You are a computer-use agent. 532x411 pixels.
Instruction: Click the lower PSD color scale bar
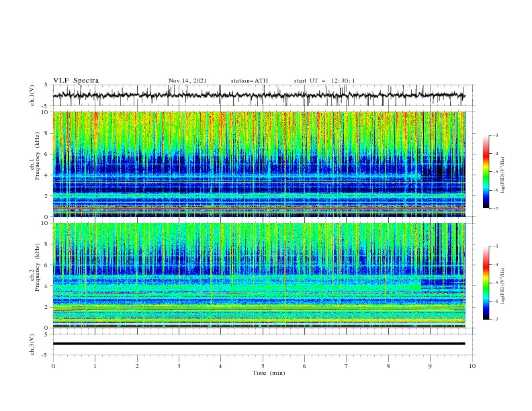[x=486, y=283]
